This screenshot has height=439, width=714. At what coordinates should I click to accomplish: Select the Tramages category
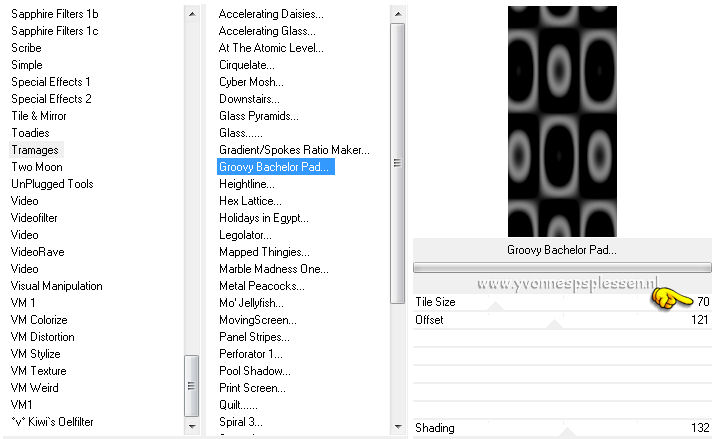pyautogui.click(x=35, y=150)
